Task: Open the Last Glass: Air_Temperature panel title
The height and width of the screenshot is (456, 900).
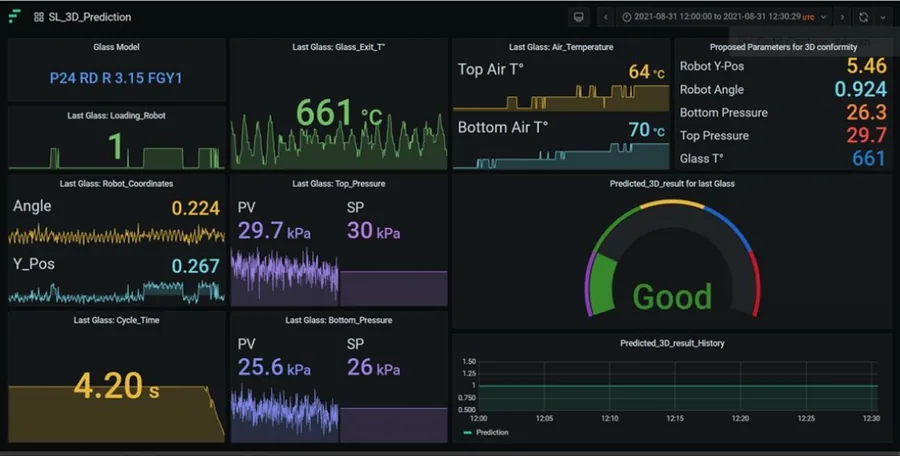Action: coord(561,47)
